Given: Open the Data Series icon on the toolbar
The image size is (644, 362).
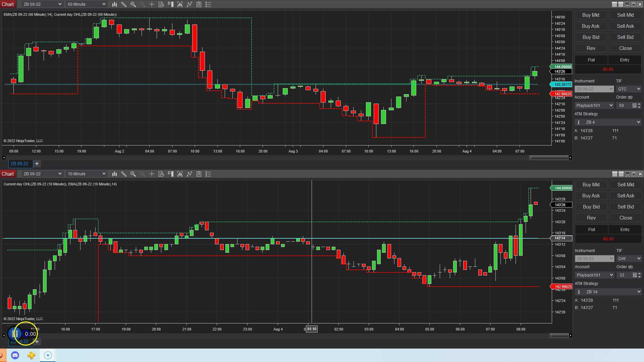Looking at the screenshot, I should [161, 4].
